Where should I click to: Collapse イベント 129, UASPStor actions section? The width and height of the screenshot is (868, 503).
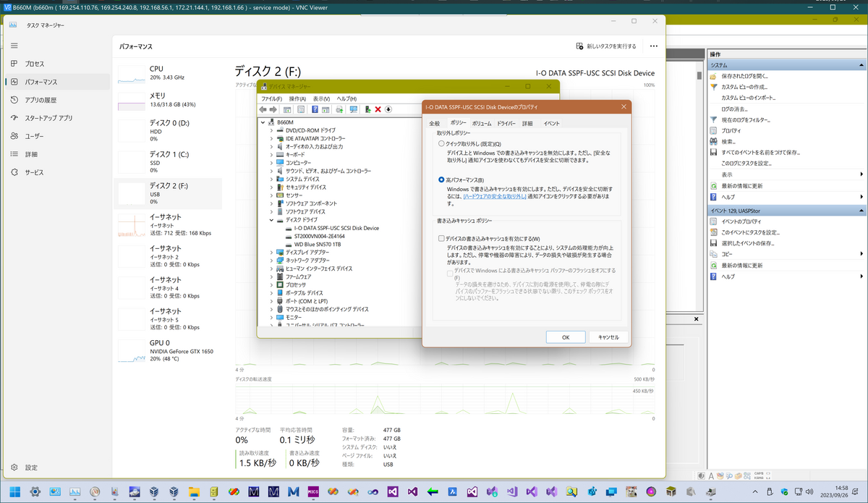point(861,211)
